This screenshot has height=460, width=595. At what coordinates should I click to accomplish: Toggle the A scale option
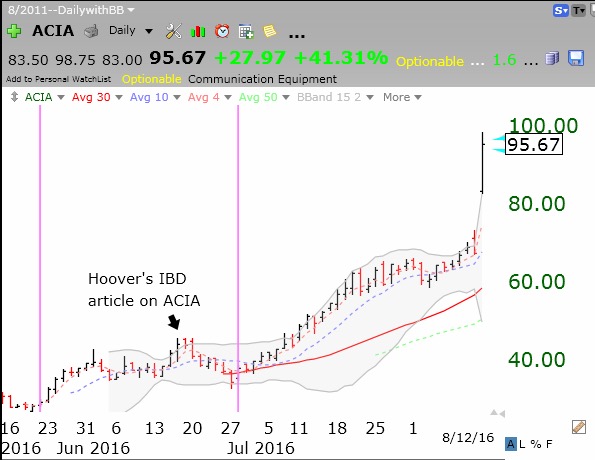pos(511,444)
